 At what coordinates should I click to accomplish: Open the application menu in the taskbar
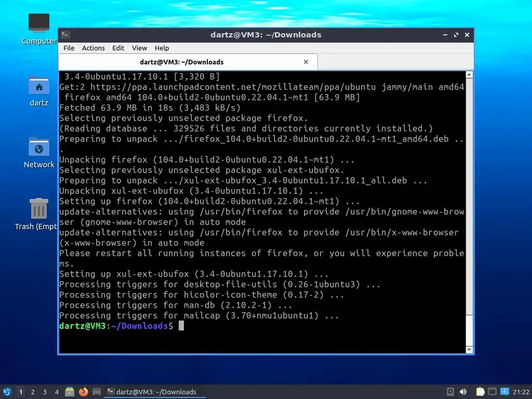(7, 392)
